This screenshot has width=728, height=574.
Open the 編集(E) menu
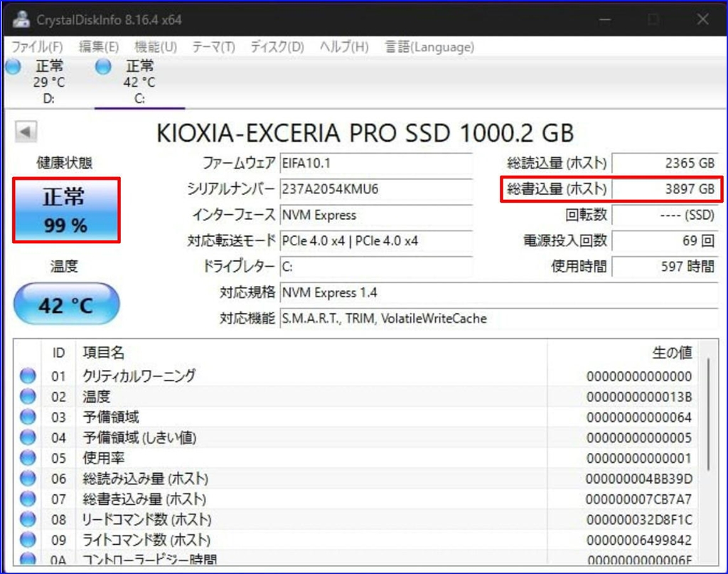(x=99, y=47)
